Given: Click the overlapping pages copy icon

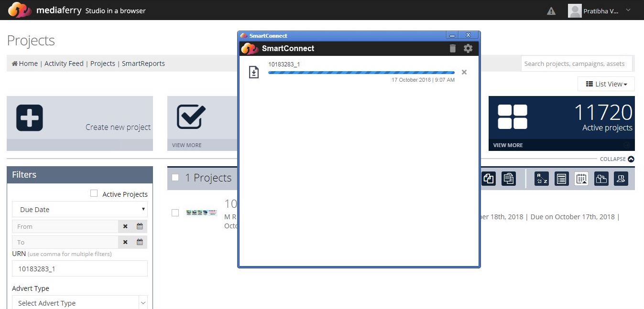Looking at the screenshot, I should tap(488, 179).
